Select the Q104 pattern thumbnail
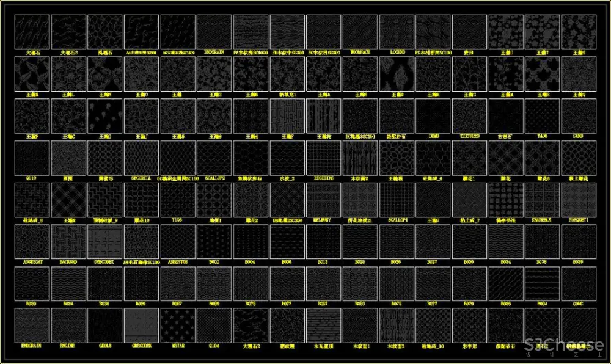This screenshot has height=364, width=611. pos(214,326)
